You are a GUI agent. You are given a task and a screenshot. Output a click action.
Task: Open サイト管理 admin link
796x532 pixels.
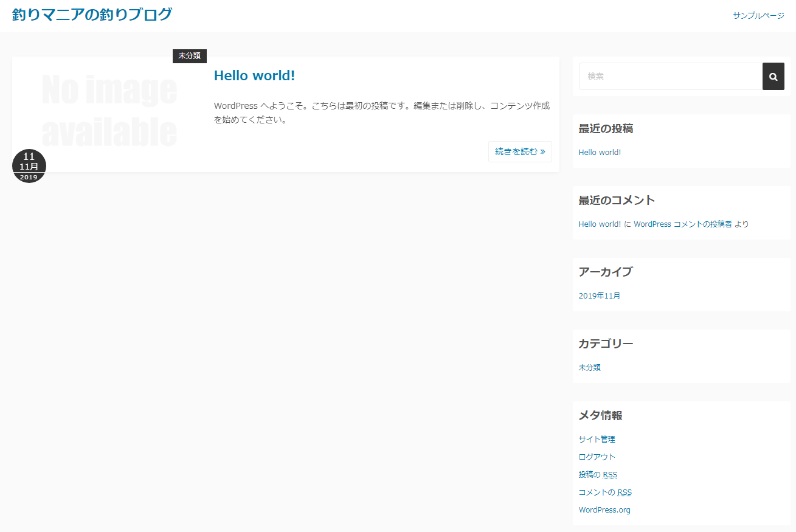(x=597, y=440)
